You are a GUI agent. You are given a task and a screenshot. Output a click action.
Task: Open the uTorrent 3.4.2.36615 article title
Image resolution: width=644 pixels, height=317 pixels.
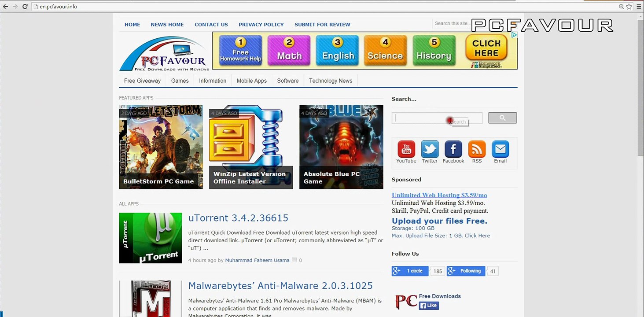[238, 218]
